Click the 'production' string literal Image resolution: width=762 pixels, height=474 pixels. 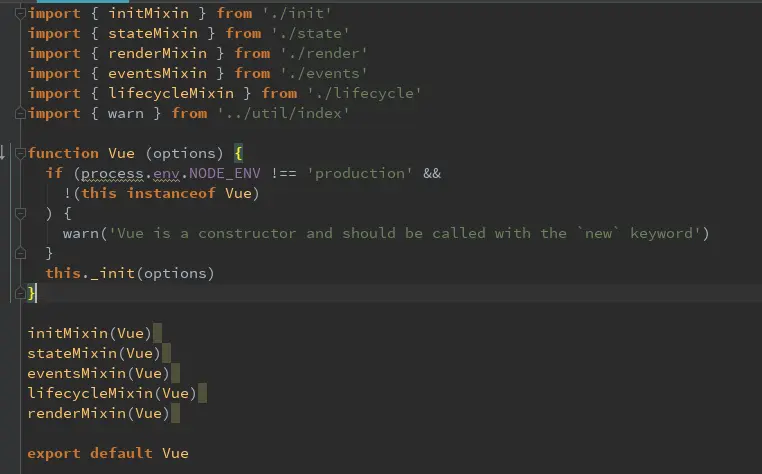click(x=360, y=173)
